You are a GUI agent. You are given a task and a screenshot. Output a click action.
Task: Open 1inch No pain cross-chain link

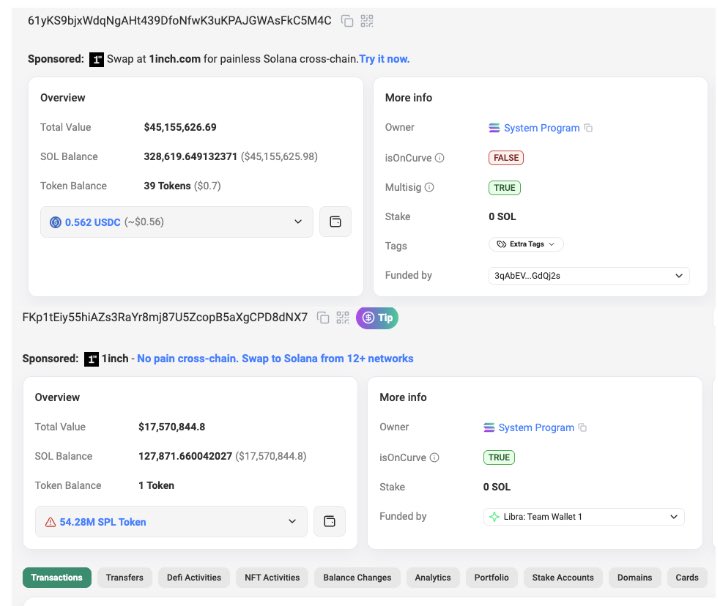275,358
